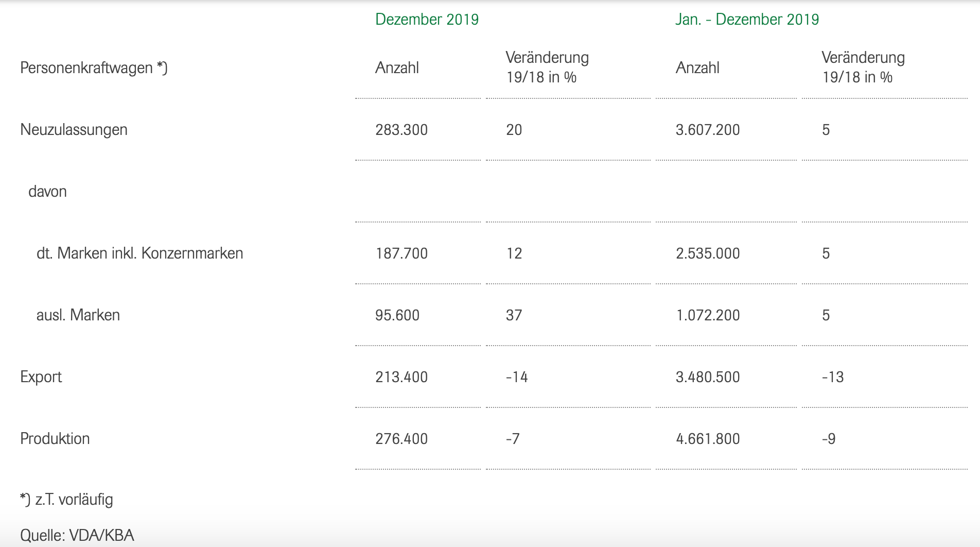Click the 283.300 Neuzulassungen December value

(401, 130)
